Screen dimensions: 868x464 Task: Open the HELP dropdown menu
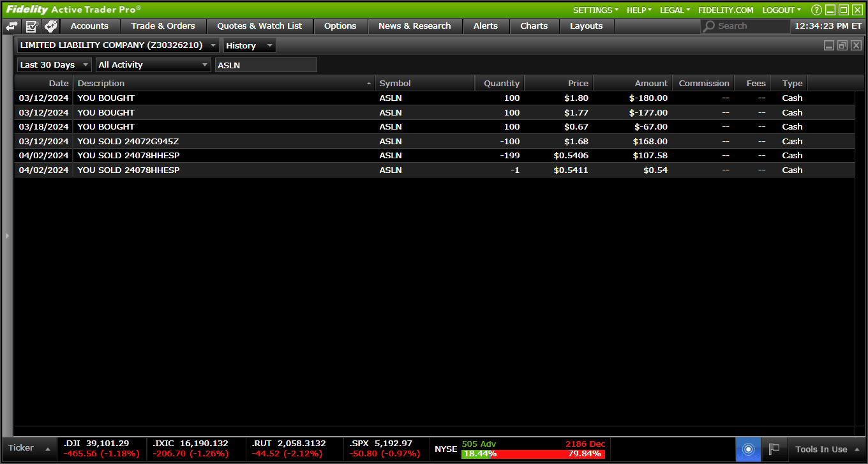[639, 10]
